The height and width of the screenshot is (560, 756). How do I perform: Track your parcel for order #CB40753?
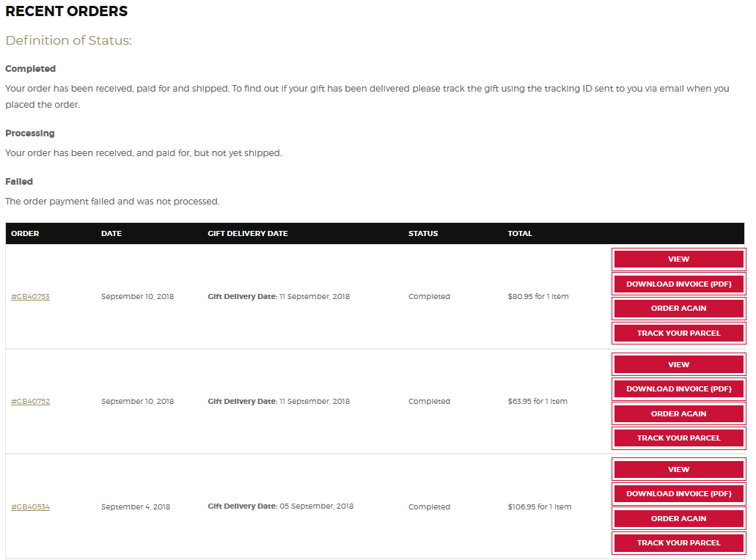coord(678,333)
